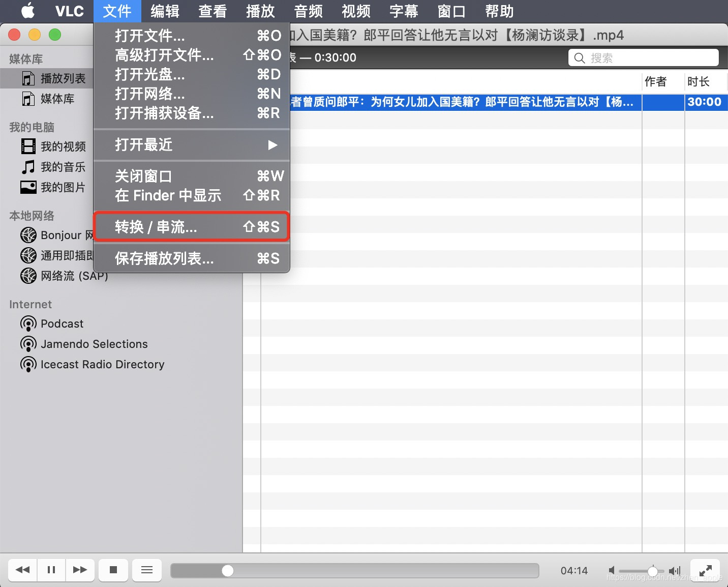
Task: Select Podcast label in Internet section
Action: [62, 324]
